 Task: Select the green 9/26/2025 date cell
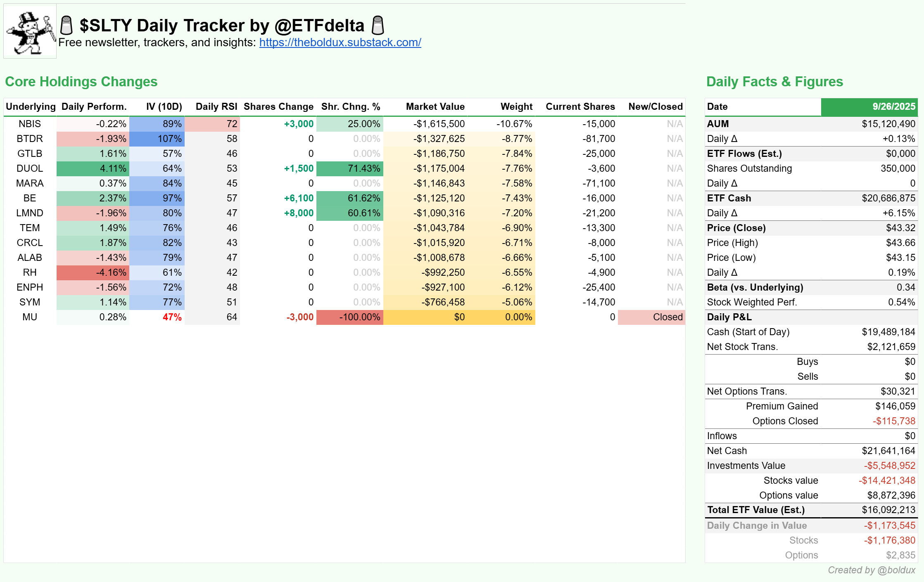pyautogui.click(x=869, y=106)
